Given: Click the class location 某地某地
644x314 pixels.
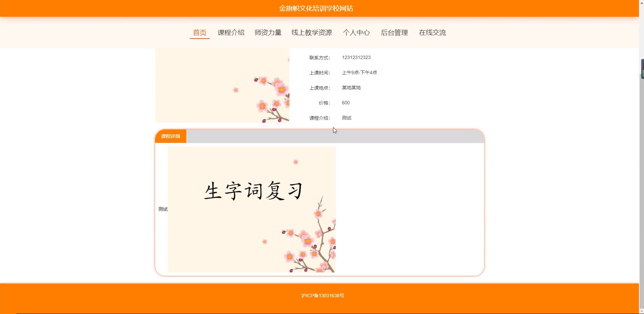Looking at the screenshot, I should [x=351, y=88].
